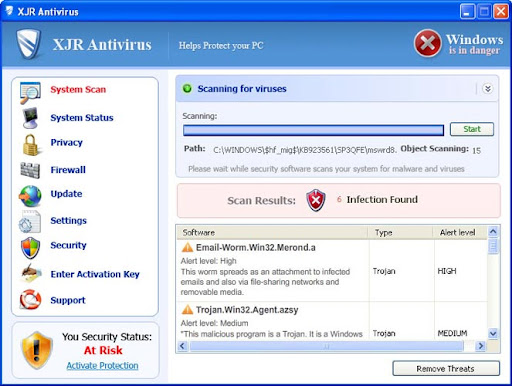This screenshot has height=386, width=512.
Task: Maximize the XJR Antivirus window
Action: tap(484, 12)
